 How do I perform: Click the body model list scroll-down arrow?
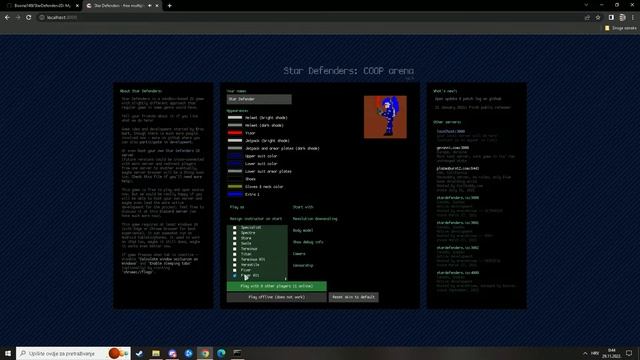pyautogui.click(x=285, y=279)
